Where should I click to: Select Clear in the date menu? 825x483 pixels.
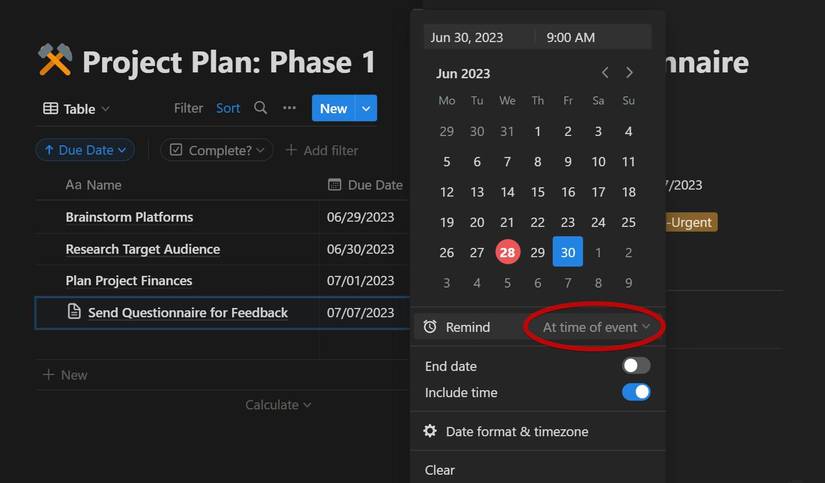point(440,470)
